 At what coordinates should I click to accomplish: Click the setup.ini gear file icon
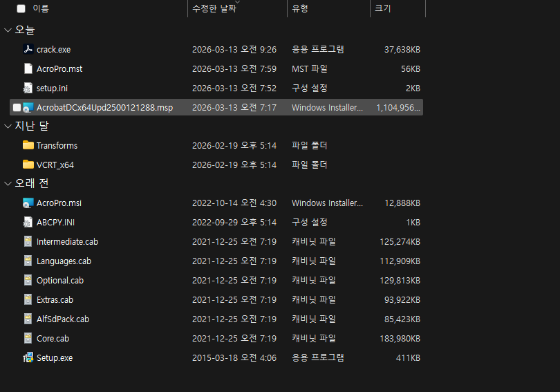28,88
